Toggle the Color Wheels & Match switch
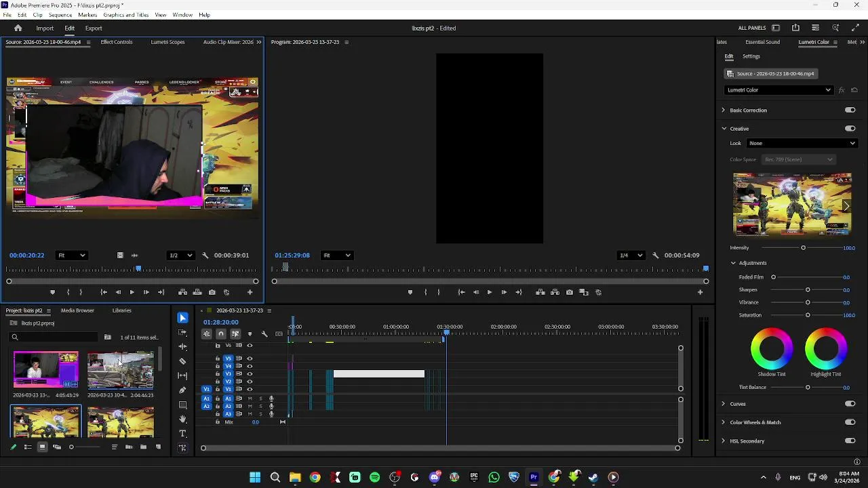The image size is (868, 488). click(850, 422)
